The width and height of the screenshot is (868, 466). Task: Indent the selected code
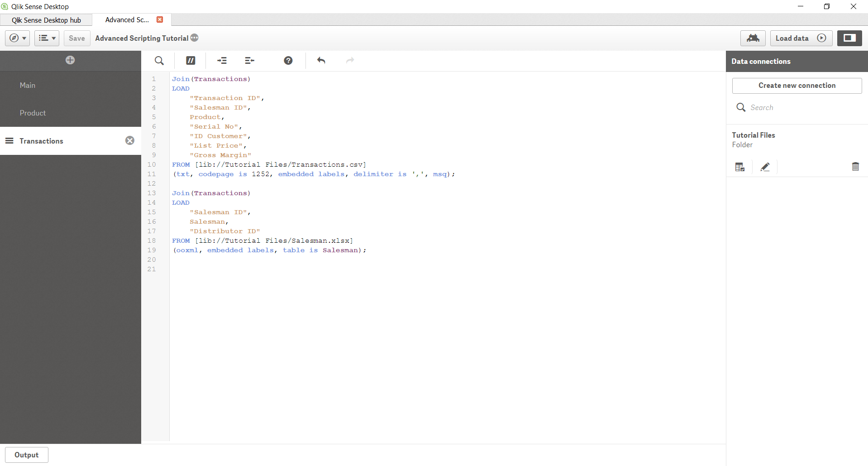pyautogui.click(x=222, y=61)
